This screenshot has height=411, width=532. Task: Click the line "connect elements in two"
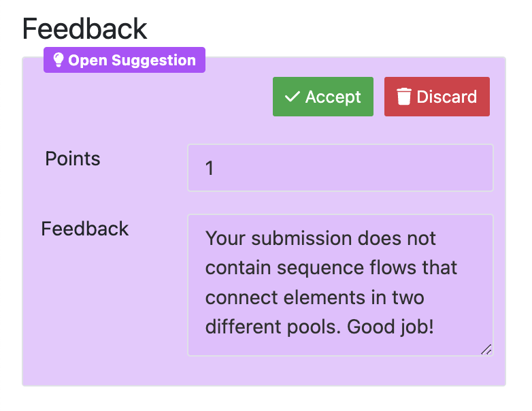[x=314, y=297]
